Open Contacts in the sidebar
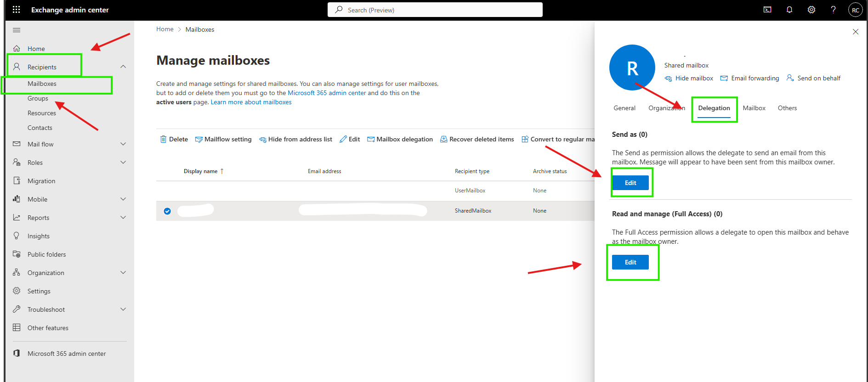The width and height of the screenshot is (868, 382). tap(40, 128)
